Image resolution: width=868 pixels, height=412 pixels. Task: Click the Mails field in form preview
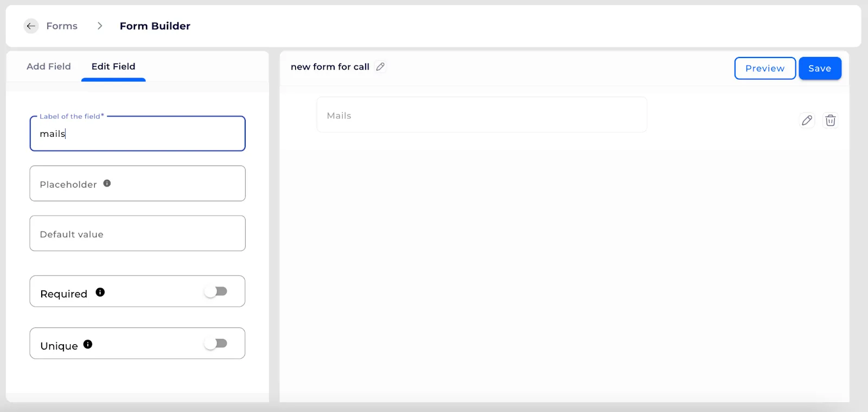(482, 115)
